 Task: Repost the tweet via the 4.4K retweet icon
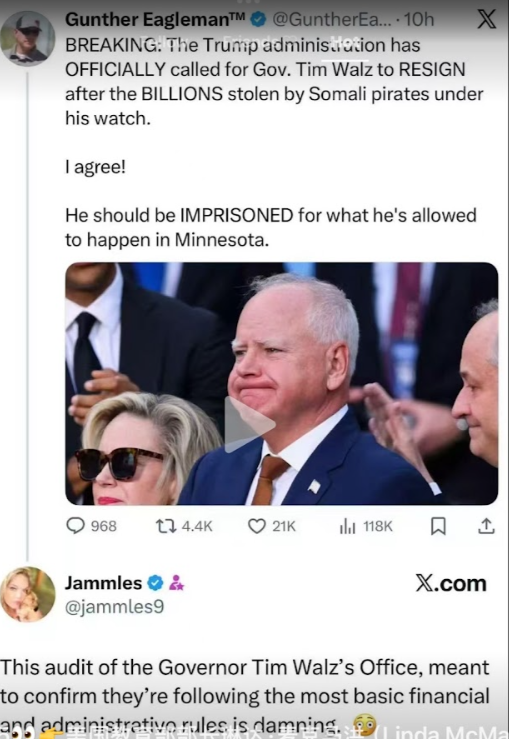click(x=166, y=526)
